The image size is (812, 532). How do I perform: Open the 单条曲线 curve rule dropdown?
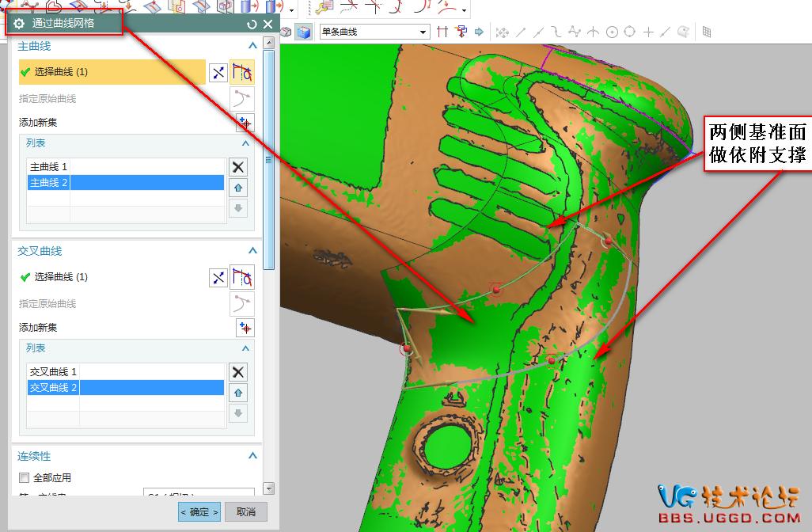423,32
